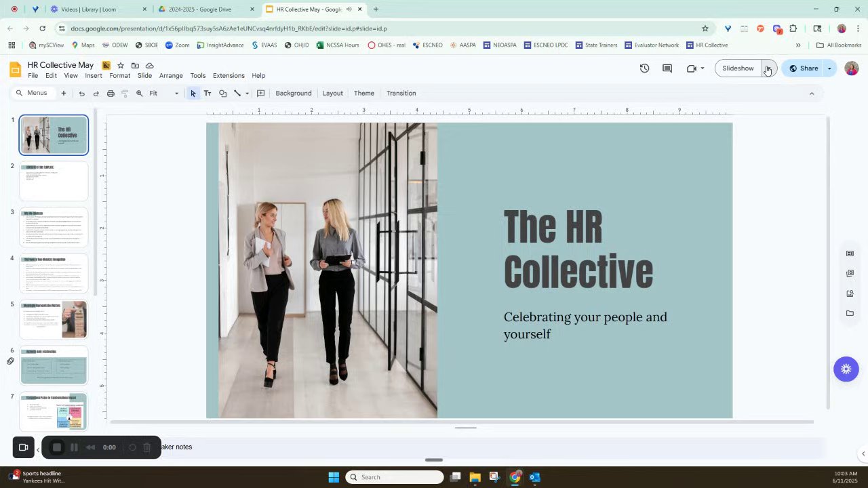Redo the last action
The width and height of the screenshot is (868, 488).
[96, 94]
